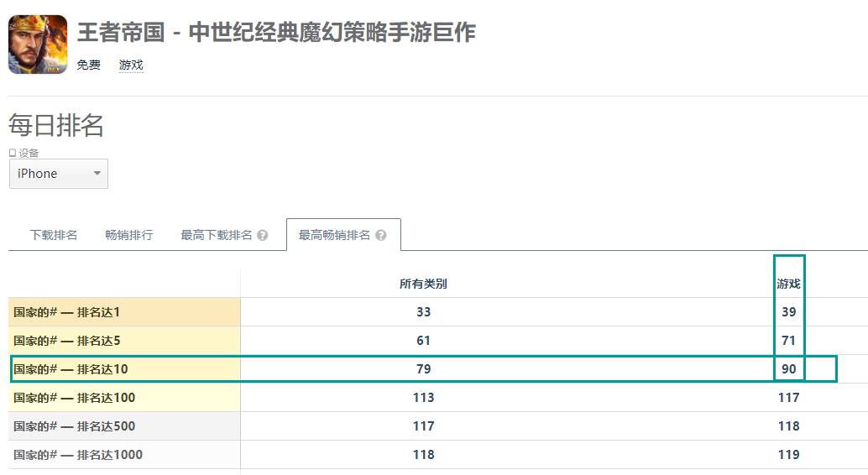Viewport: 868px width, 475px height.
Task: Switch to the 畅销排行 tab
Action: [129, 235]
